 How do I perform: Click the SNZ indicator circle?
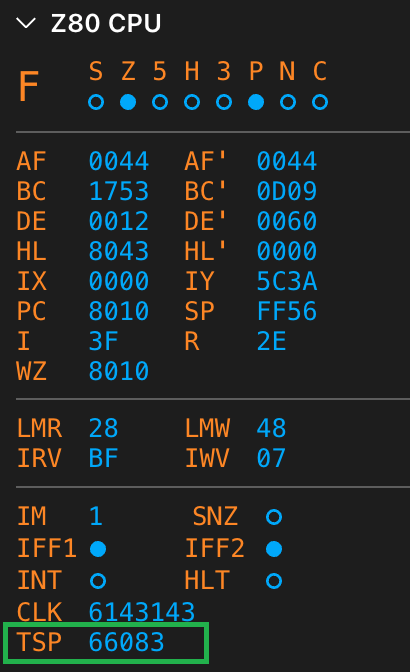tap(274, 517)
